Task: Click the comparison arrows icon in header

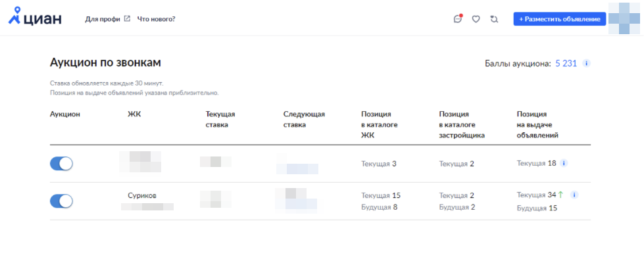Action: coord(494,19)
